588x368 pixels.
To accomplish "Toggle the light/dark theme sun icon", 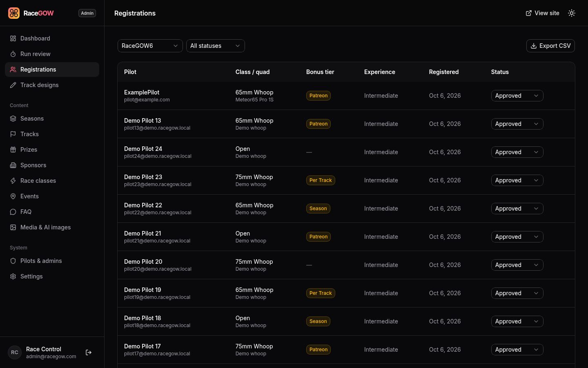I will click(x=572, y=13).
